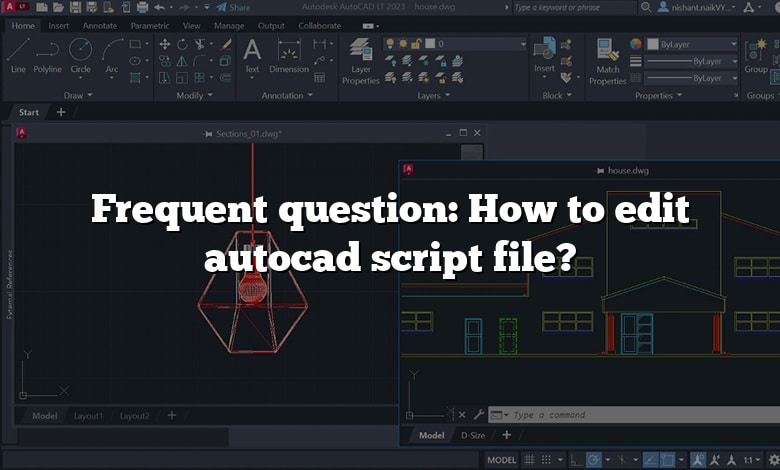Screen dimensions: 780x470
Task: Click the Table icon in Annotation panel
Action: (319, 77)
